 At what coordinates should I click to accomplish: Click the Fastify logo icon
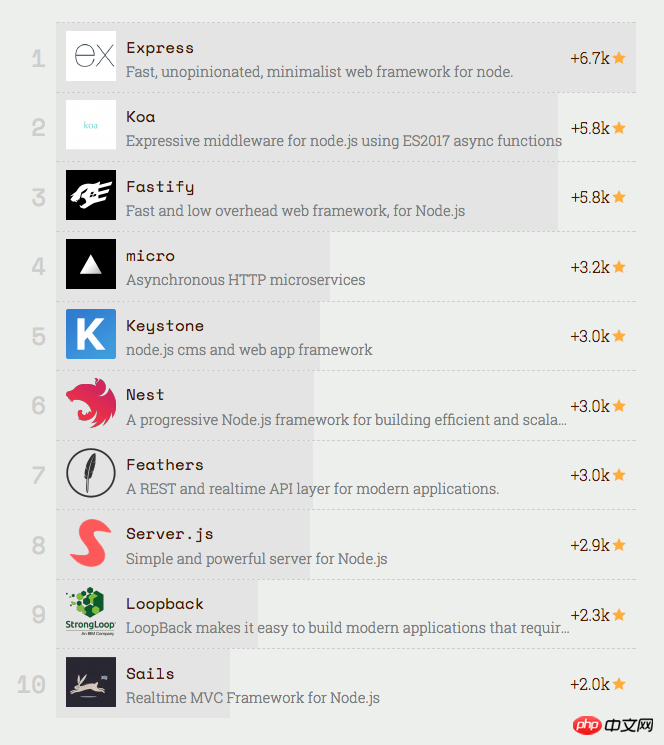91,195
